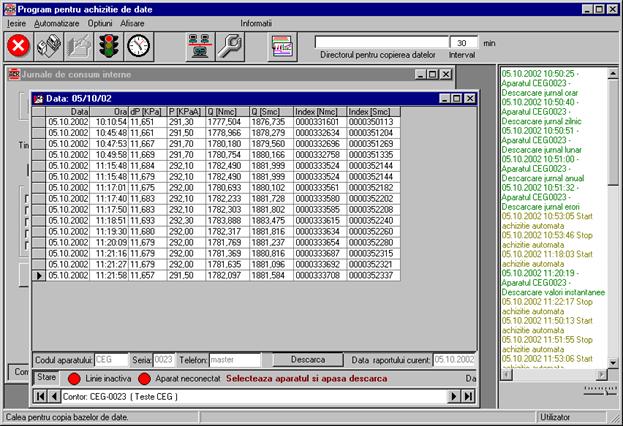The height and width of the screenshot is (426, 623).
Task: Open the Informatii menu
Action: point(256,23)
